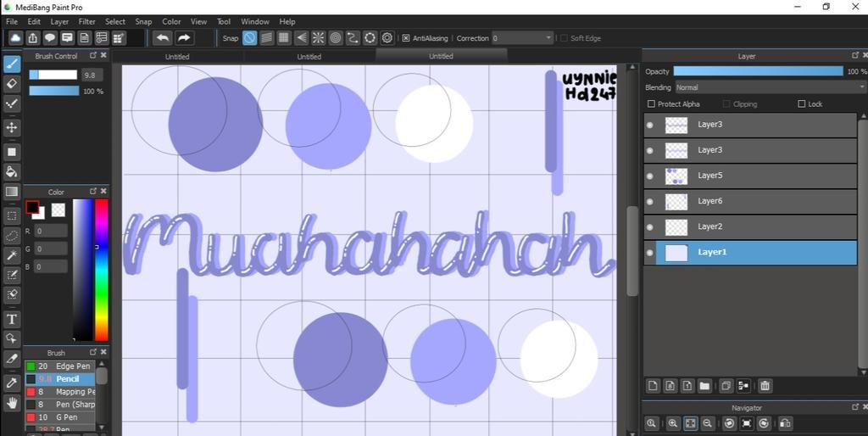Open the File menu
The height and width of the screenshot is (436, 868).
click(x=12, y=21)
